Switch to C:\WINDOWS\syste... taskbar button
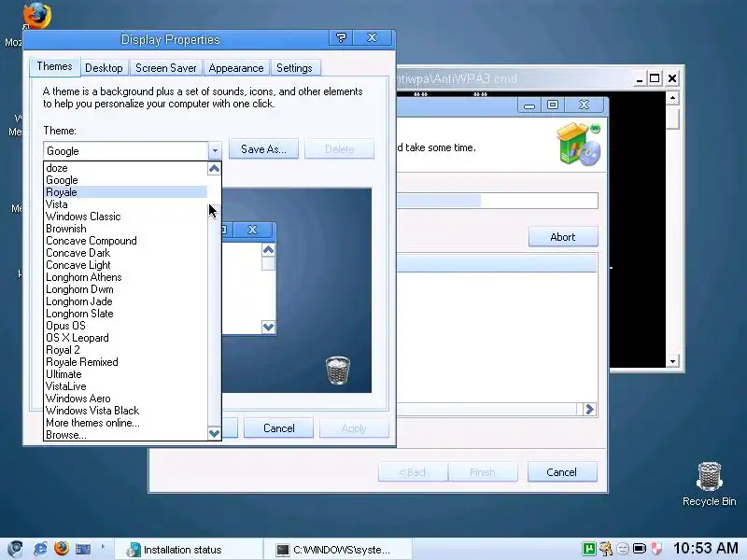This screenshot has width=747, height=560. click(337, 550)
